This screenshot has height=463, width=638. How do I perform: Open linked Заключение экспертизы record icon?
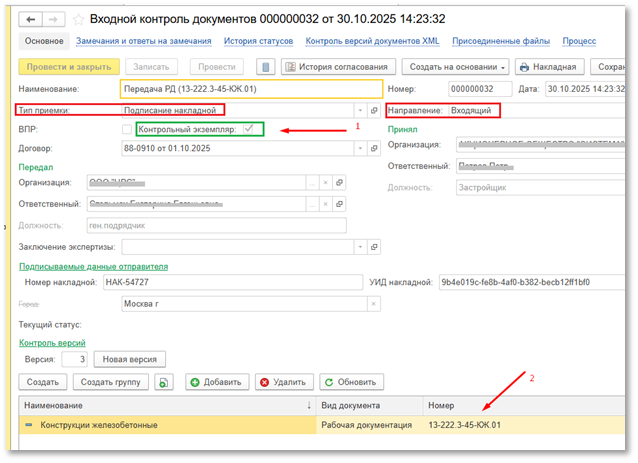click(x=372, y=246)
